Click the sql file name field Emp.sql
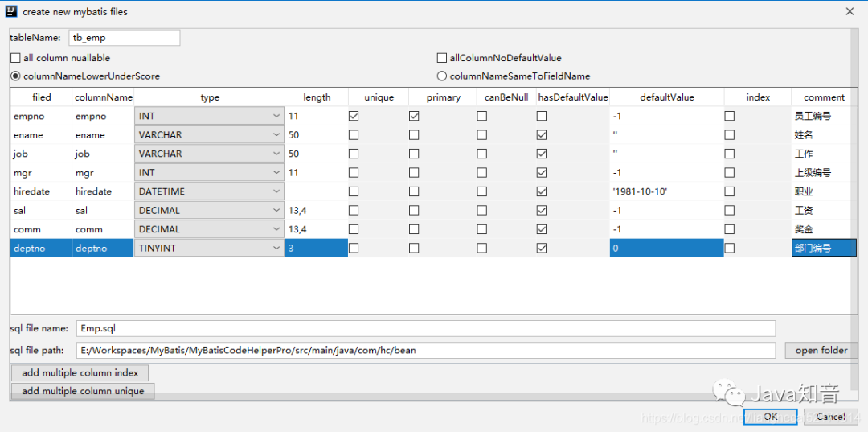This screenshot has width=868, height=432. click(426, 328)
